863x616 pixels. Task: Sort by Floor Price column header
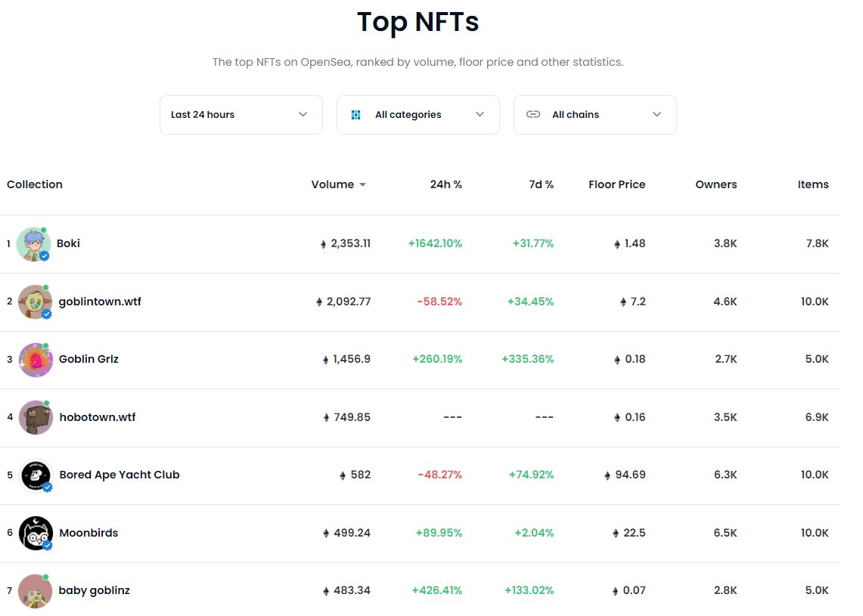click(x=617, y=184)
